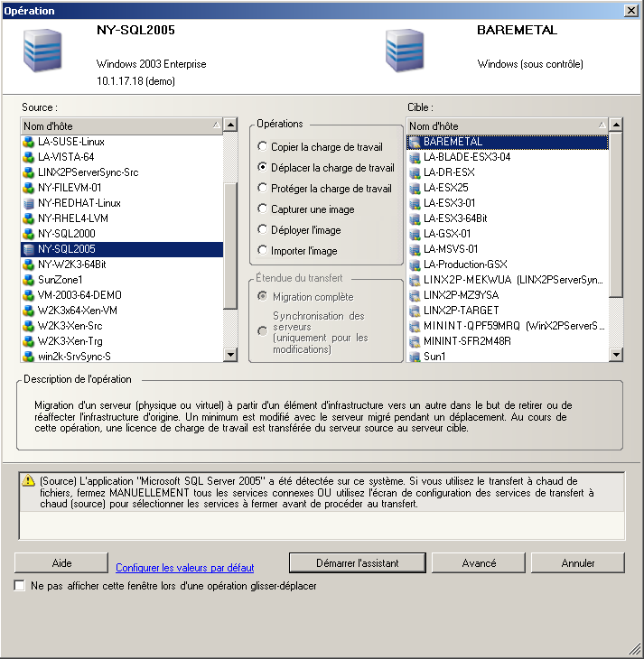Click Cible list scroll up arrow
This screenshot has width=644, height=659.
click(x=616, y=125)
